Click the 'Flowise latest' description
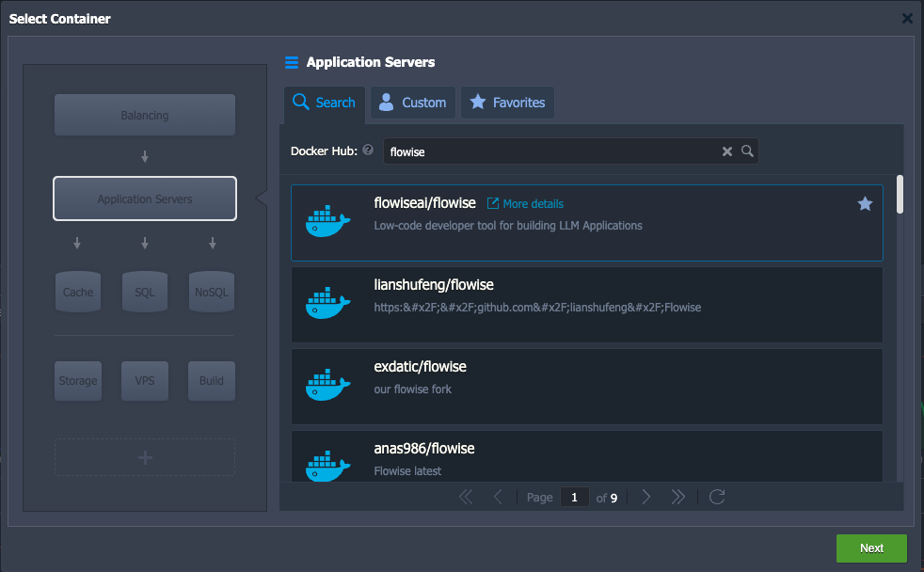This screenshot has width=924, height=572. coord(407,471)
